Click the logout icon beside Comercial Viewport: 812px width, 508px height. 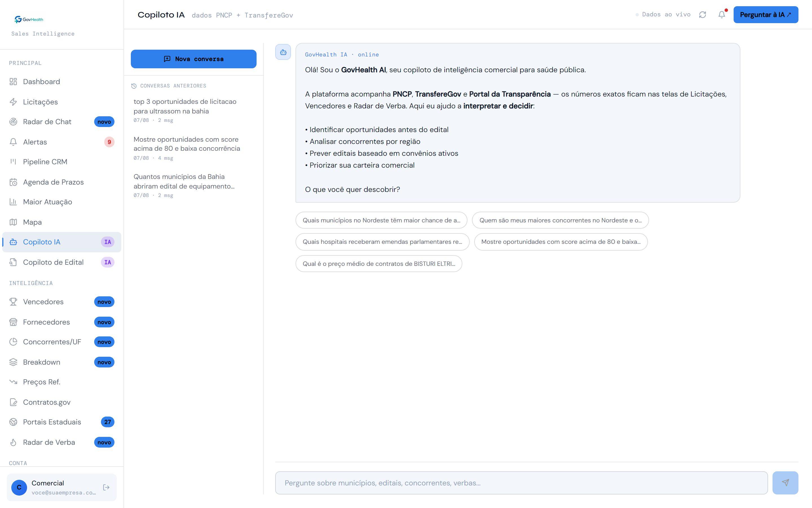click(106, 487)
